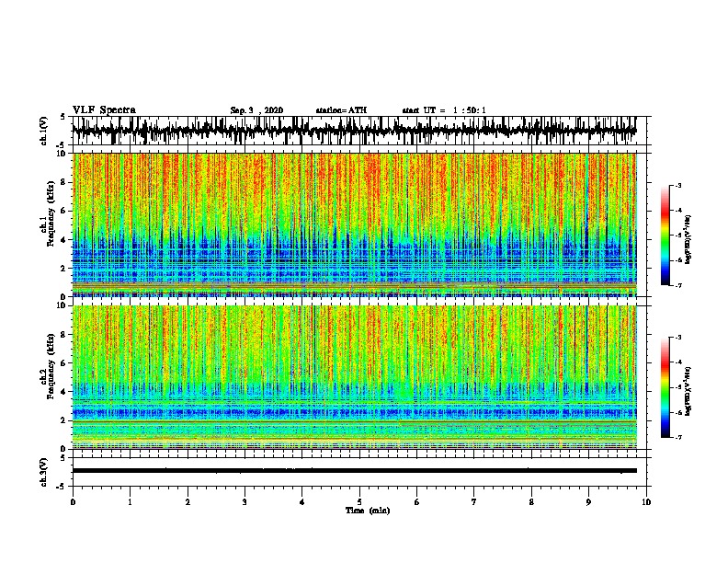This screenshot has width=728, height=563.
Task: Click time axis tick label "9"
Action: click(588, 502)
